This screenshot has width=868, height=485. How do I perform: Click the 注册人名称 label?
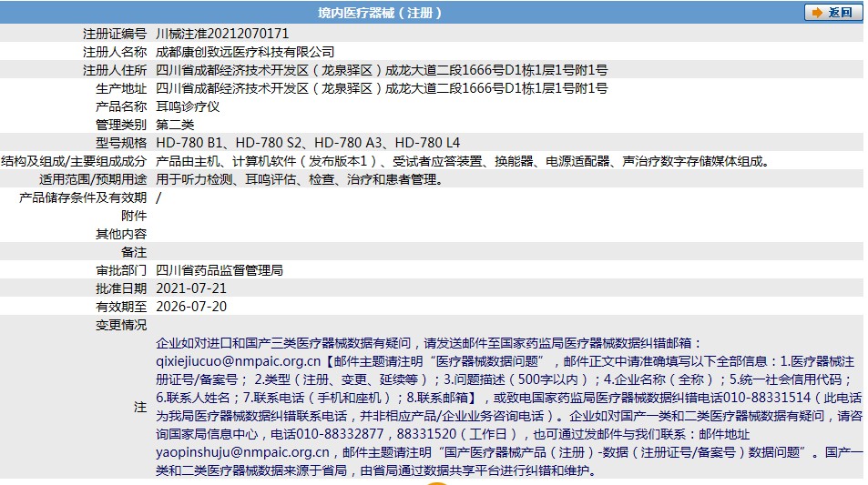115,52
